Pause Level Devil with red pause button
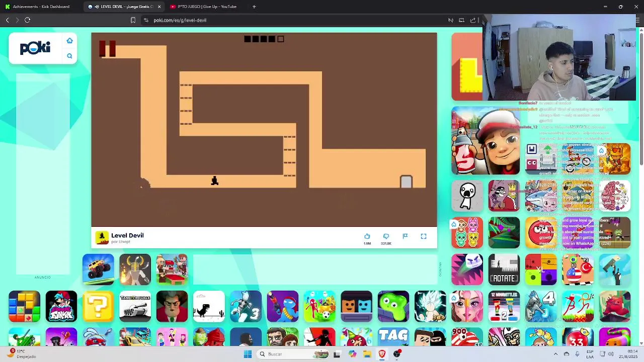 (107, 48)
